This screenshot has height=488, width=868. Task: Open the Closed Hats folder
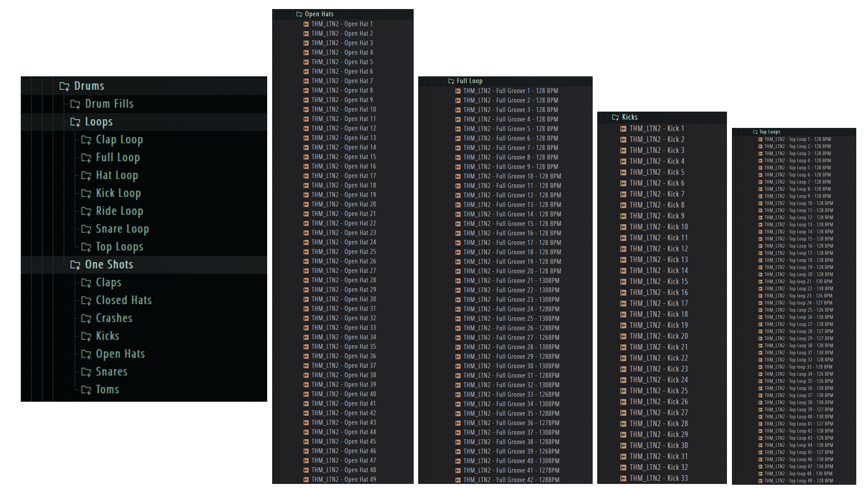(123, 300)
